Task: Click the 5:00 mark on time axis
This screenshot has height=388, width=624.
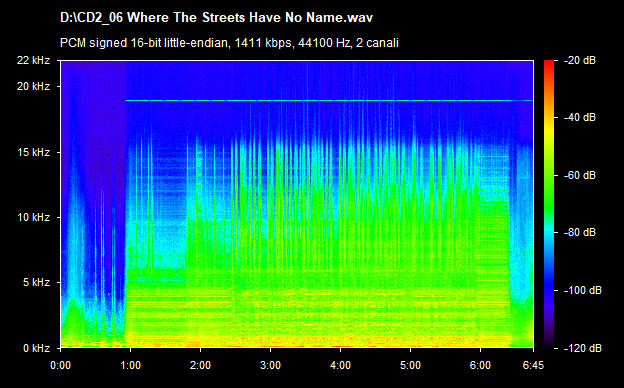Action: point(410,365)
